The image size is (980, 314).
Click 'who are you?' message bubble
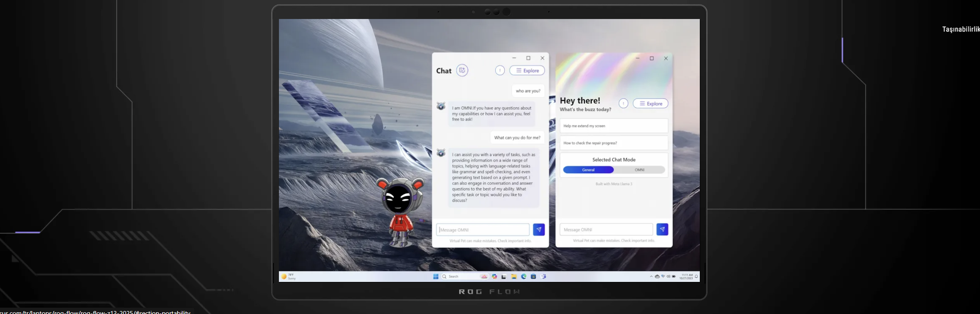(x=528, y=91)
